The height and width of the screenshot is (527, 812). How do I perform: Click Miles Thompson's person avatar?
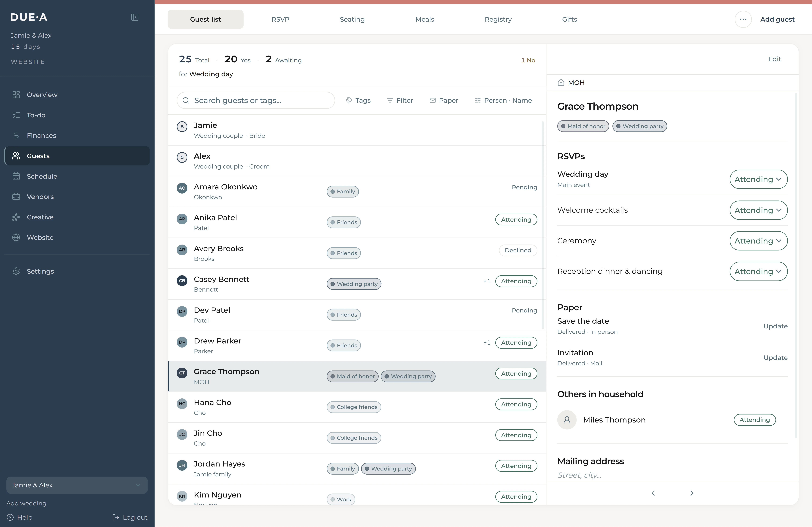tap(567, 420)
